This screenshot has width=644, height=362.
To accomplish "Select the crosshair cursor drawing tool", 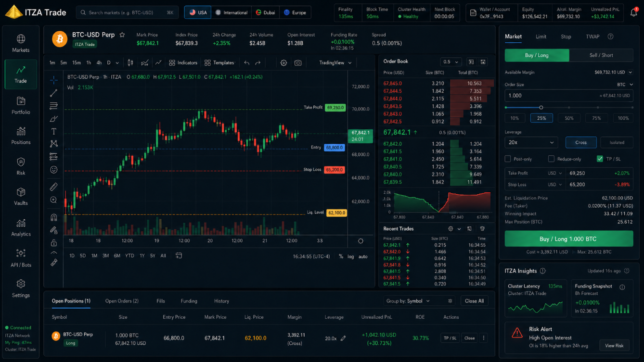I will tap(53, 80).
